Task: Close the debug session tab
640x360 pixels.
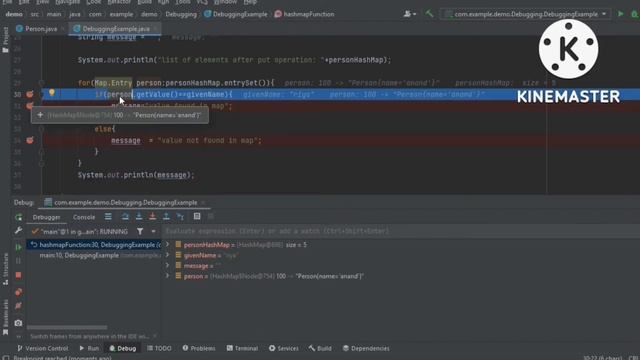Action: point(203,202)
